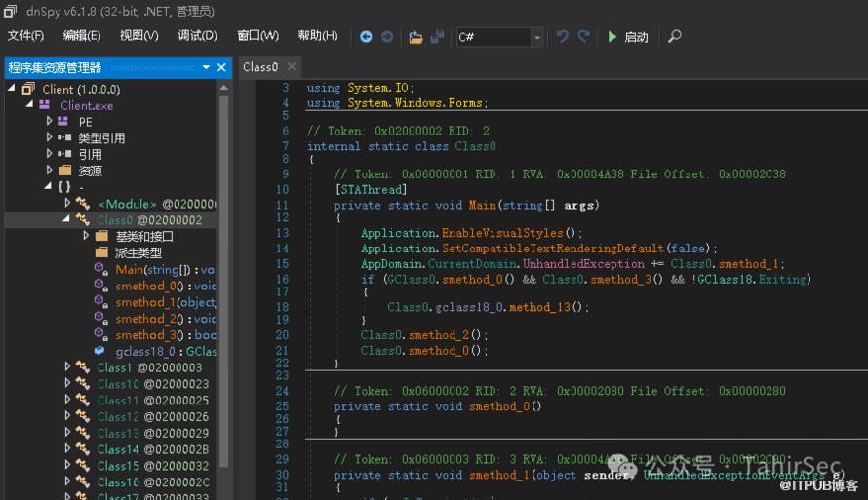
Task: Collapse the Client (1.0.0.0) assembly node
Action: tap(12, 89)
